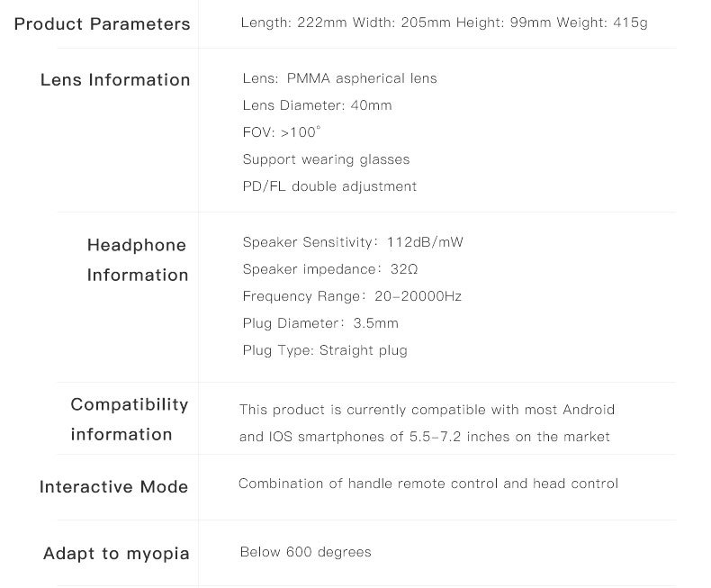Select Frequency Range 20-20000Hz line

pyautogui.click(x=352, y=296)
